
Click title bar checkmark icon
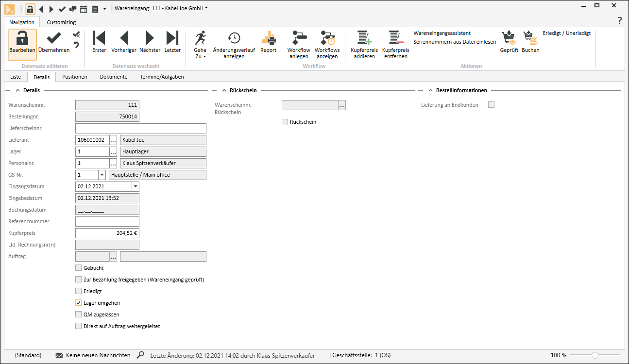[62, 9]
